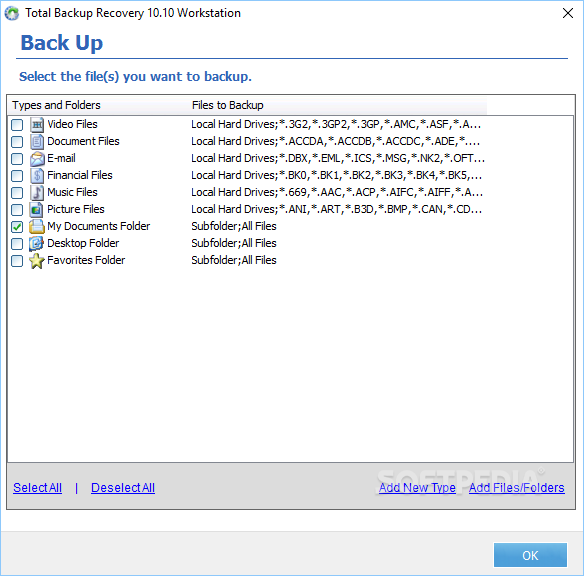Click Subfolder;All Files in Favorites Folder row

click(x=234, y=260)
